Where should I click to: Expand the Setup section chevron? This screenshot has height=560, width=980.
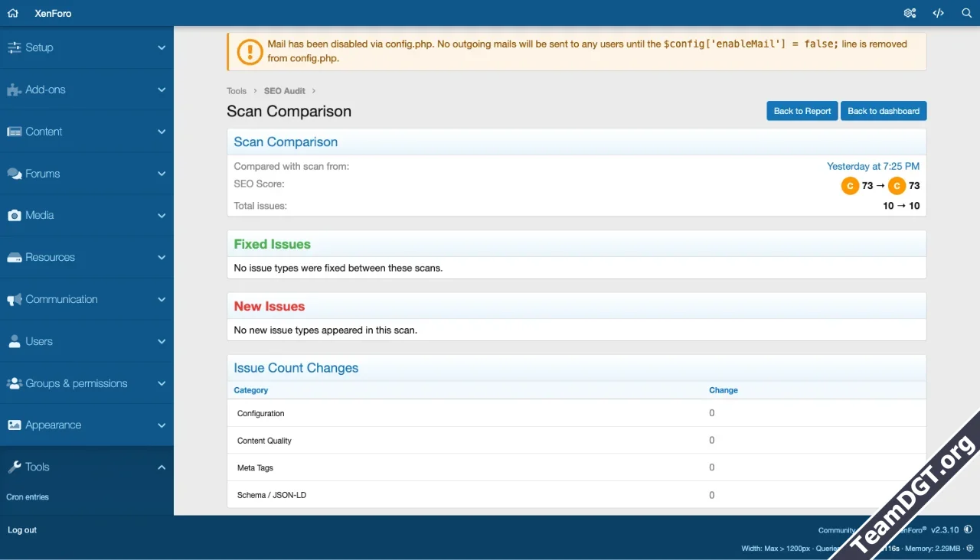click(162, 47)
